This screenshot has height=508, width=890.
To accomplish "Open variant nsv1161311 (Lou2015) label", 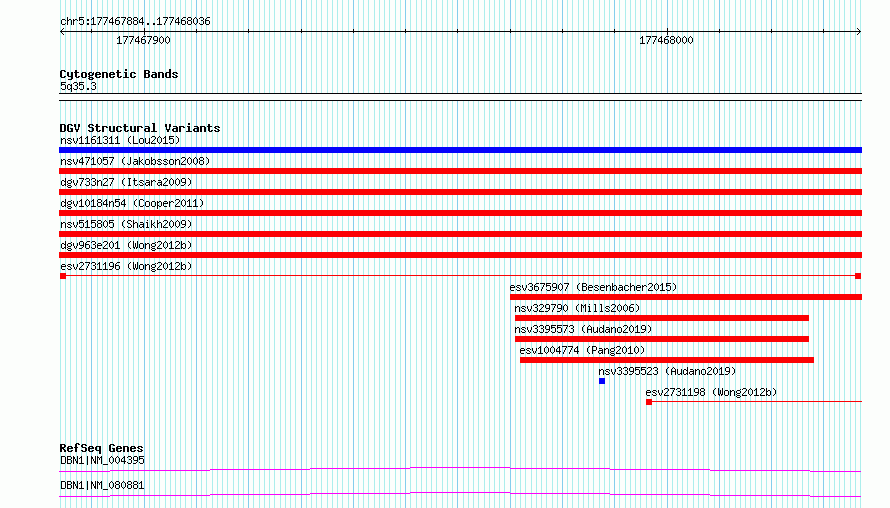I will click(120, 140).
